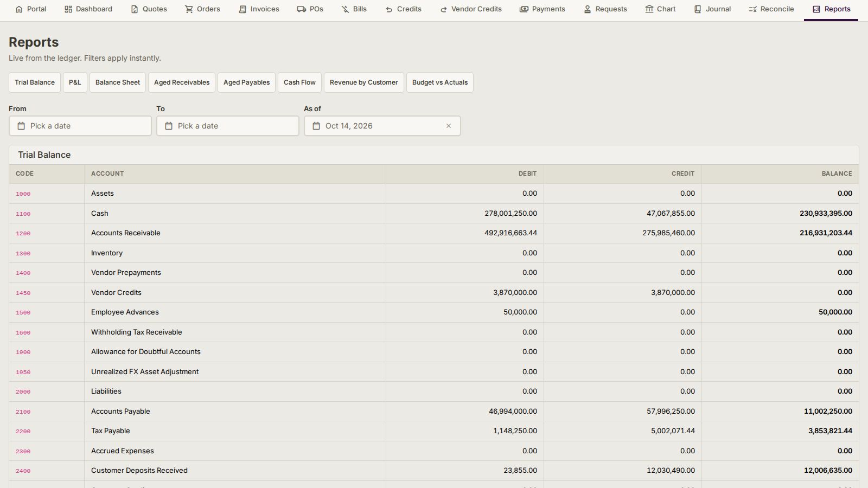
Task: Click the Employee Advances account name
Action: pos(125,312)
